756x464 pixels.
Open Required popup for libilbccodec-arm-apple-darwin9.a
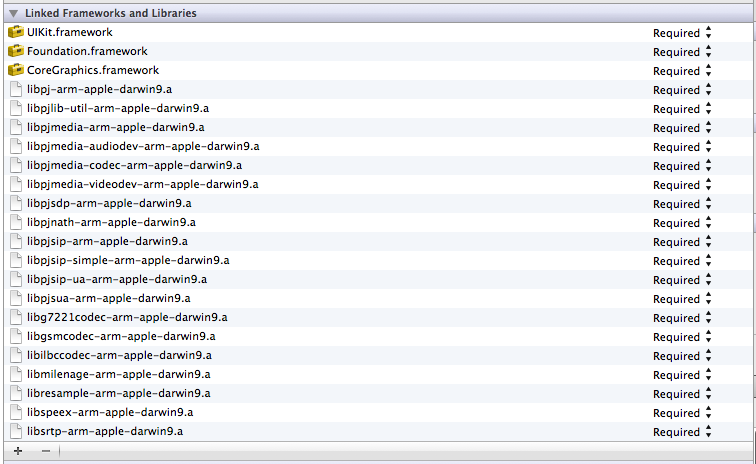682,356
